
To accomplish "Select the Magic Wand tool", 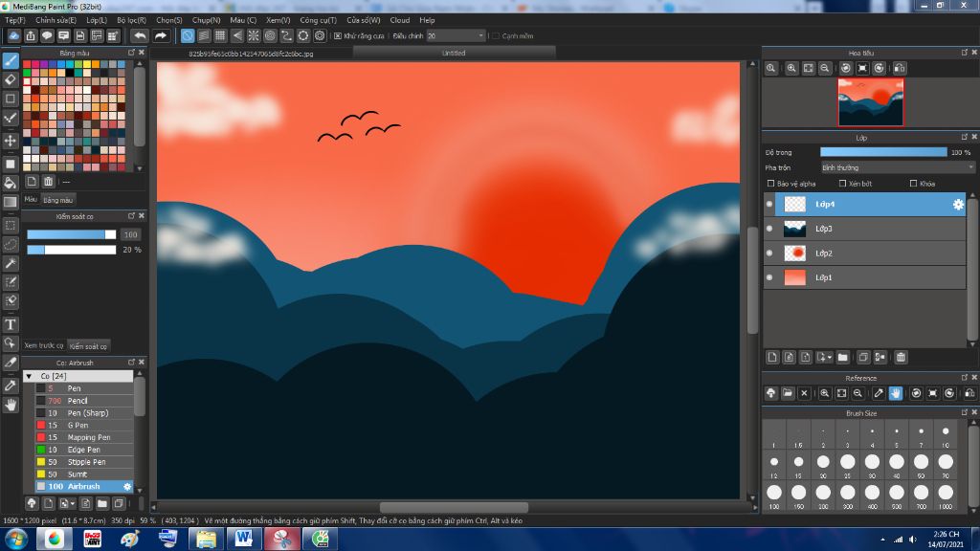I will point(10,264).
